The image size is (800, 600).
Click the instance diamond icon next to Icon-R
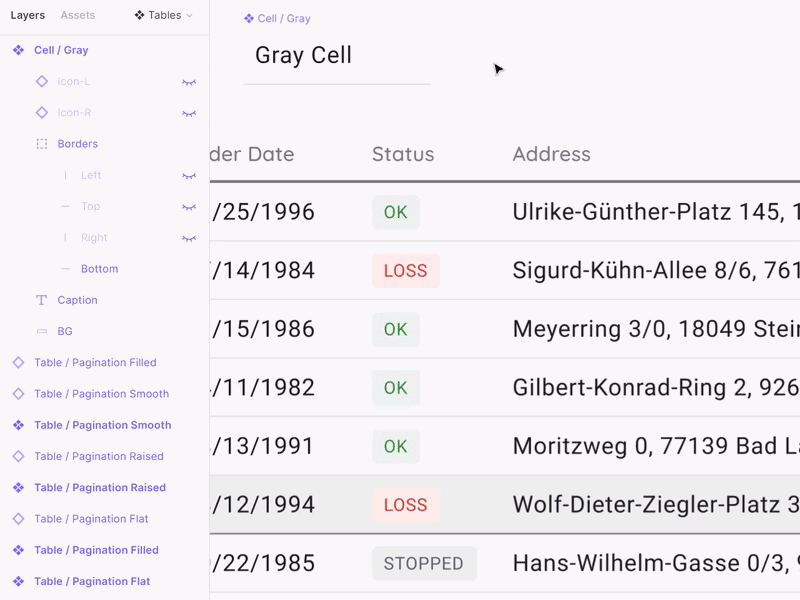(42, 112)
